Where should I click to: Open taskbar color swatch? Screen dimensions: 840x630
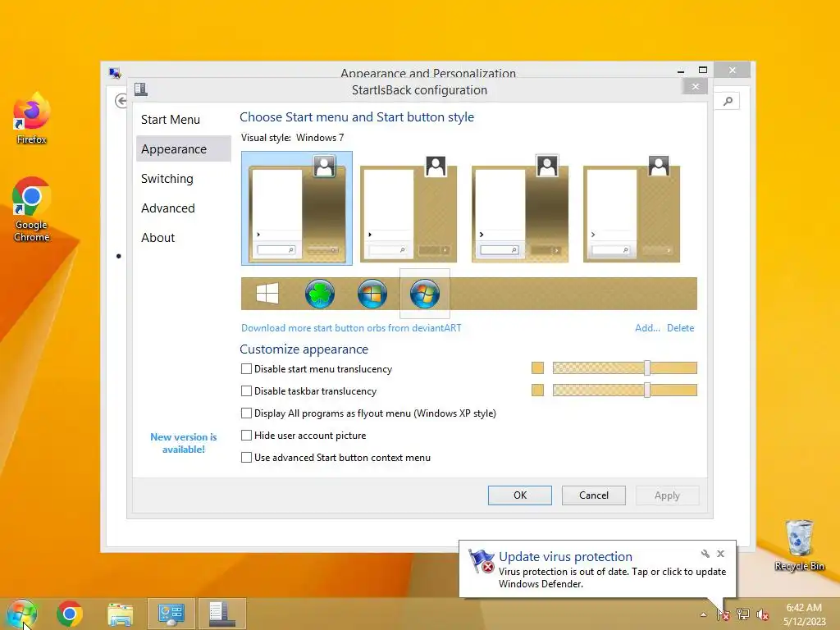click(x=537, y=390)
